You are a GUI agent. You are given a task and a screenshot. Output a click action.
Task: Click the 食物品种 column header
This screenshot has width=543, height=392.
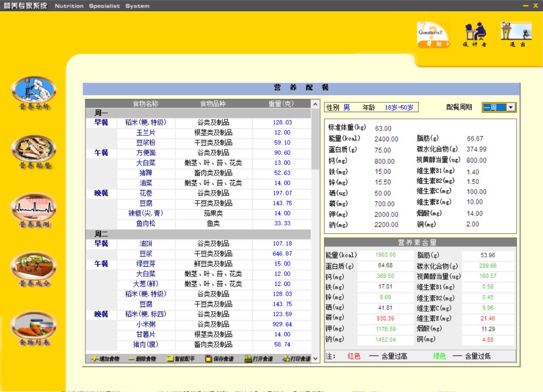point(213,104)
